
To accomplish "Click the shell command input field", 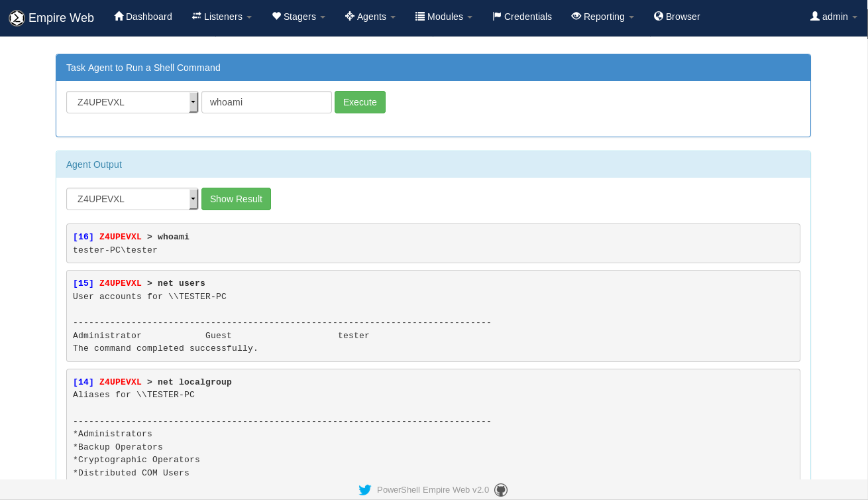I will click(266, 102).
